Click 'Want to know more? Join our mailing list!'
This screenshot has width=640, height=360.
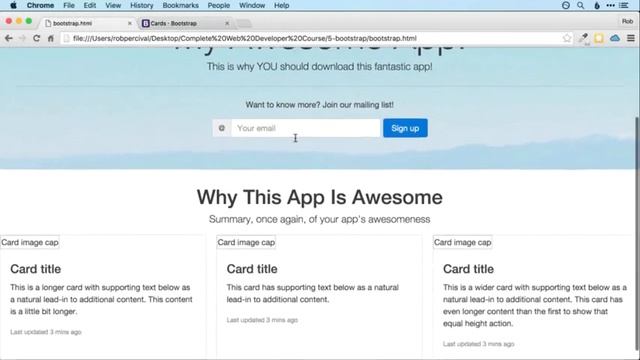[320, 105]
